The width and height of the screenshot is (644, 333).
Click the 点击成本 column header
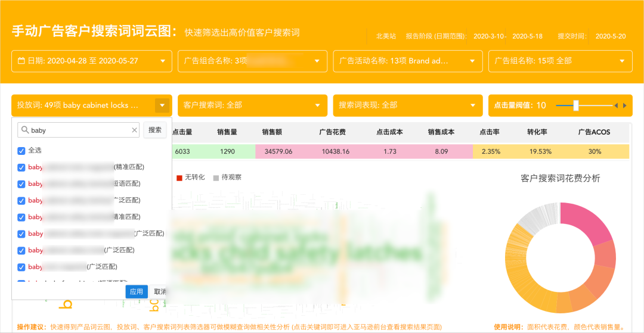coord(389,132)
